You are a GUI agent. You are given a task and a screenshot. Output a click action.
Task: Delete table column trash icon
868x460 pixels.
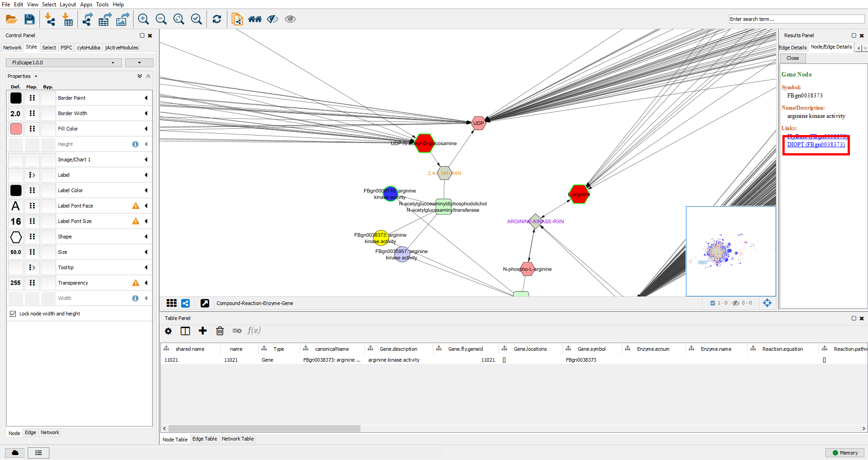220,331
